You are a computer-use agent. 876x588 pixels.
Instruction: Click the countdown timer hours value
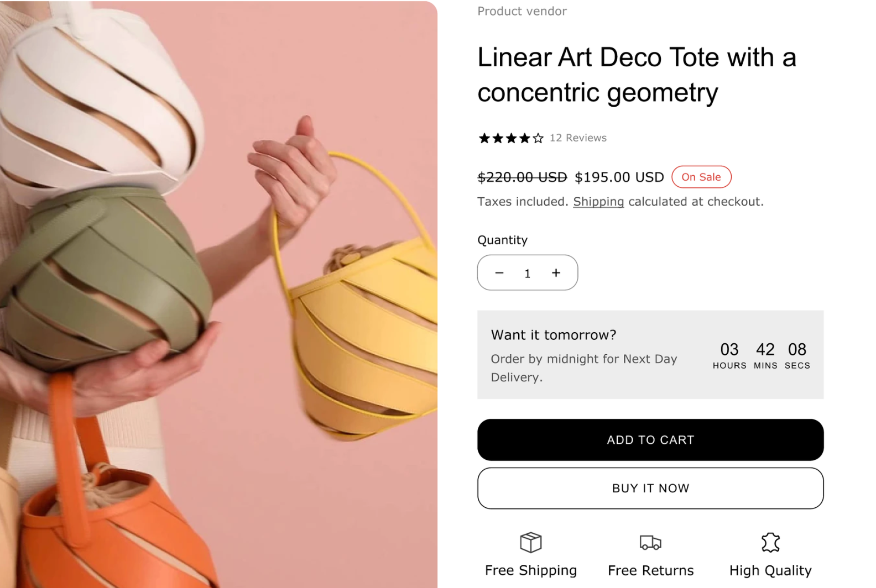coord(729,349)
